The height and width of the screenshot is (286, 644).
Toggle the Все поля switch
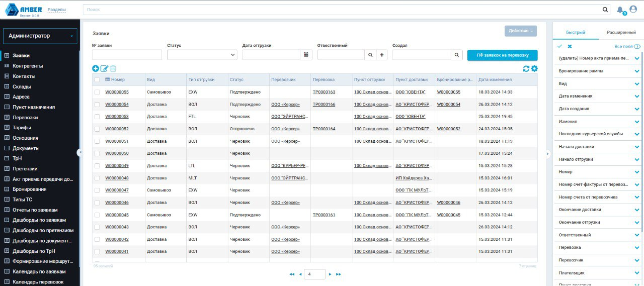(x=637, y=46)
